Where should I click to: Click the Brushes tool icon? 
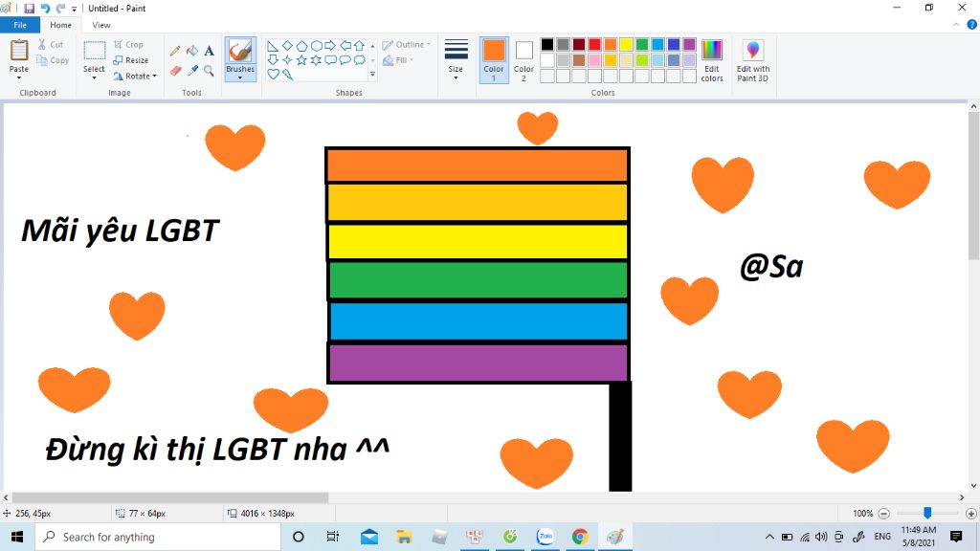click(x=240, y=52)
